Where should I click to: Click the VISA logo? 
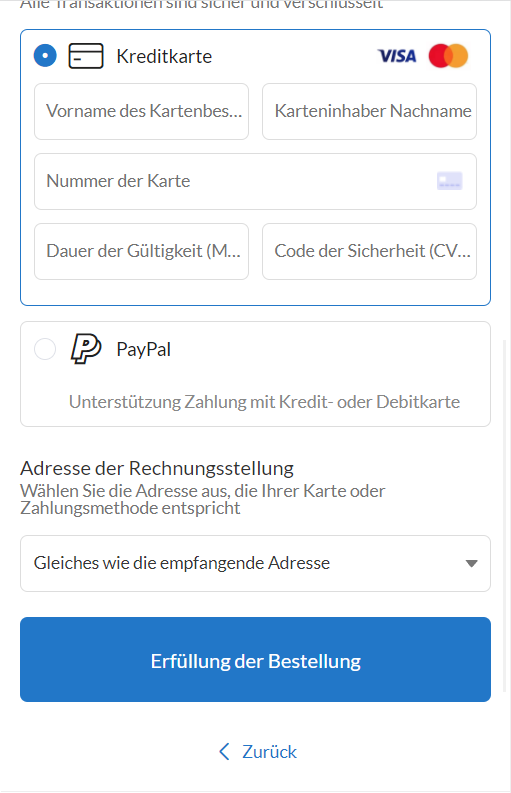[x=397, y=56]
